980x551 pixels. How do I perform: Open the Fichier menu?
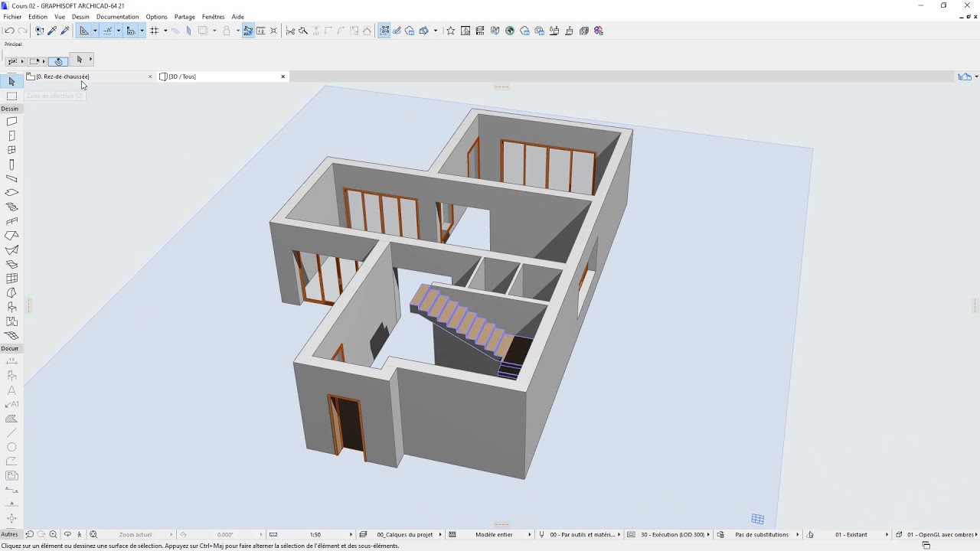coord(12,17)
